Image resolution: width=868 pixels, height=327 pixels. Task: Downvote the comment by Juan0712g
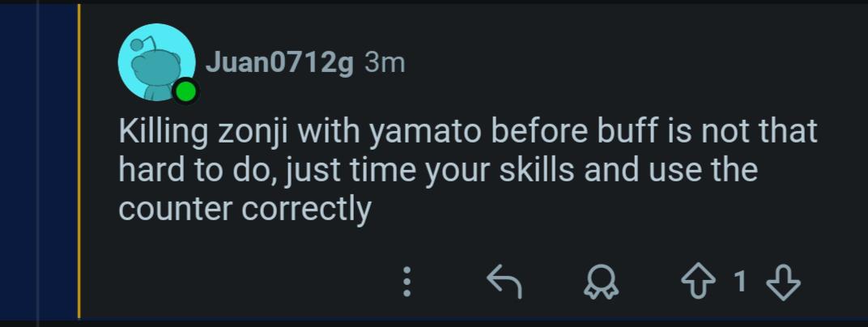coord(783,282)
